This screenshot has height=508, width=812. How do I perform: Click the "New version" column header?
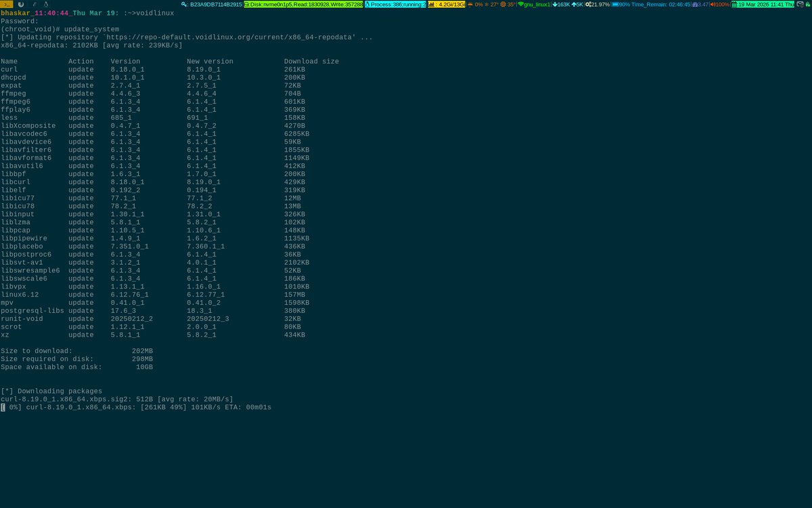[x=210, y=61]
